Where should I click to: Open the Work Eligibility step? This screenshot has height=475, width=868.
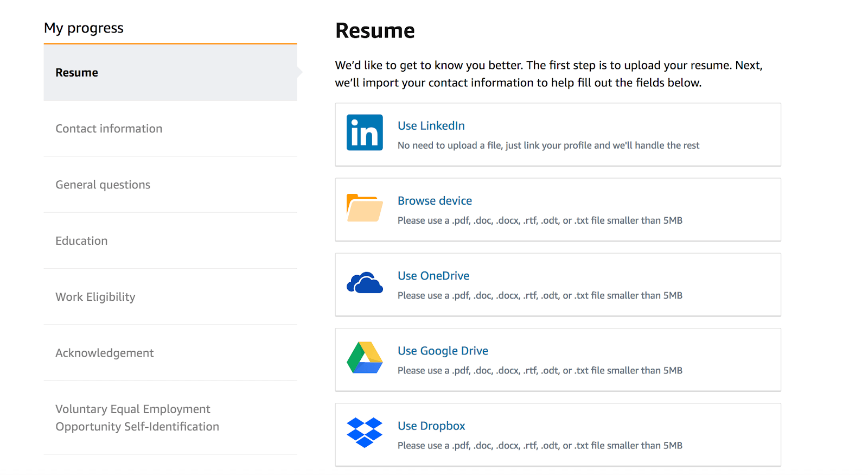(x=170, y=297)
